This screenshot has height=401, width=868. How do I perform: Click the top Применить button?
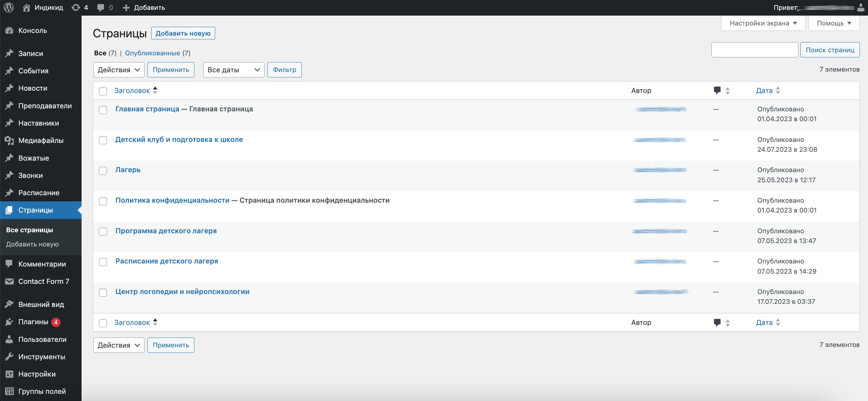171,70
